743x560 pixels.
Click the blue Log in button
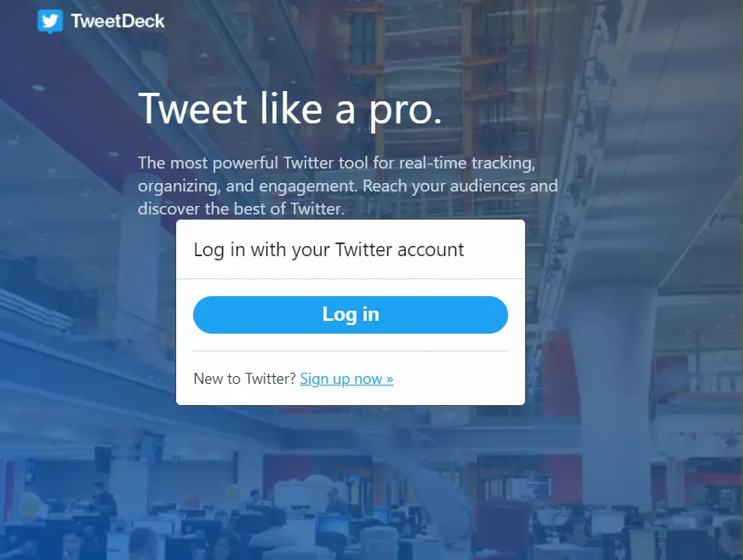pos(350,315)
